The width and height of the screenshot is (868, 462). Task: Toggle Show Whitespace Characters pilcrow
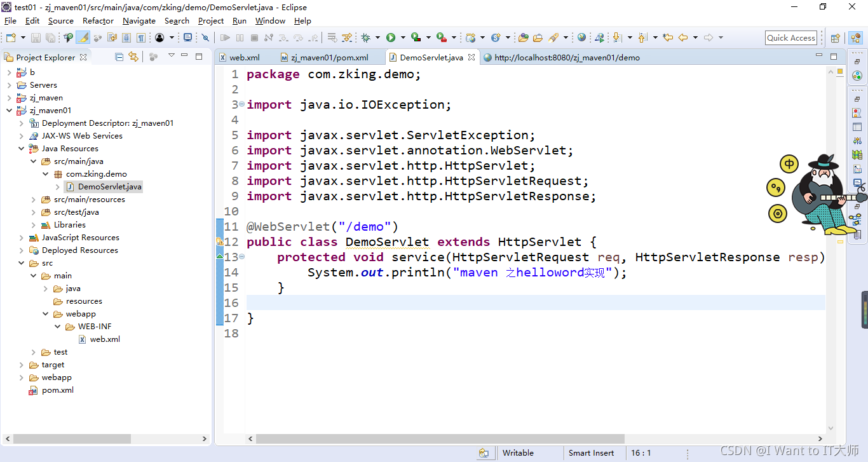coord(141,38)
